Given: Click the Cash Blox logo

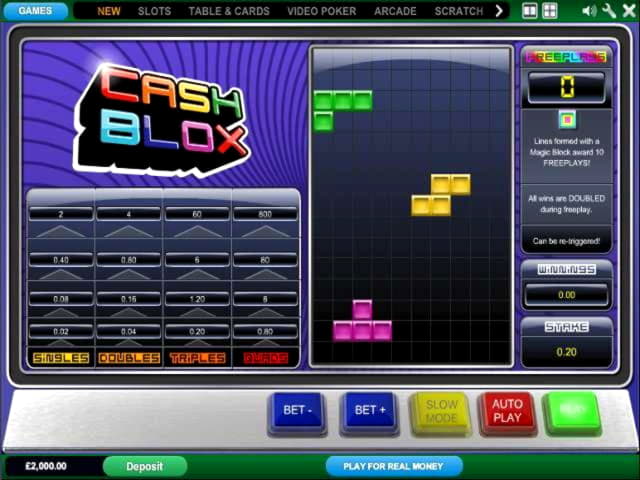Looking at the screenshot, I should click(162, 120).
